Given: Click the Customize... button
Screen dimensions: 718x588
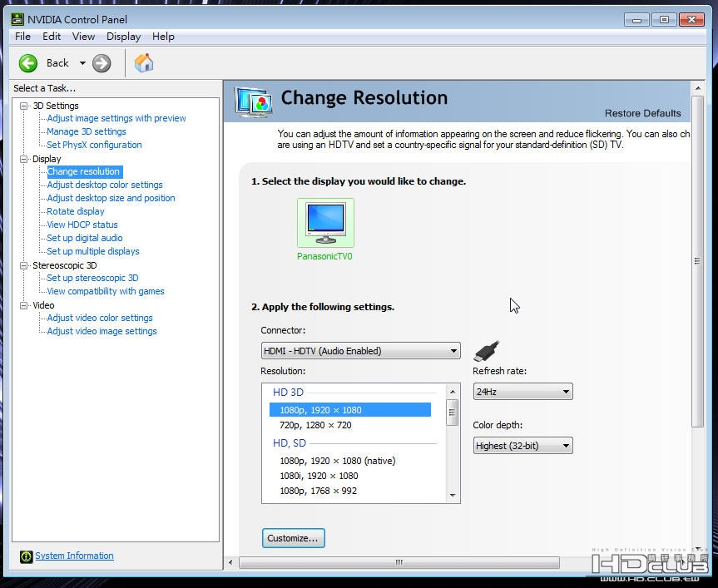Looking at the screenshot, I should pyautogui.click(x=294, y=538).
